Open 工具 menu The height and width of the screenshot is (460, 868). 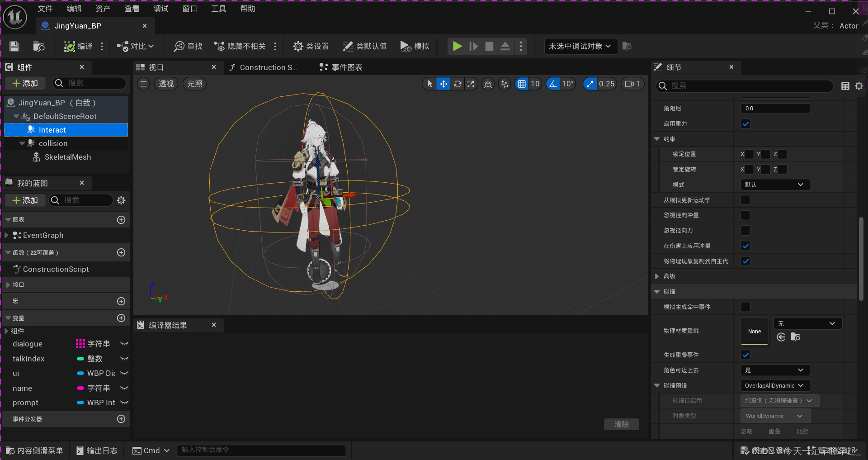click(x=219, y=9)
